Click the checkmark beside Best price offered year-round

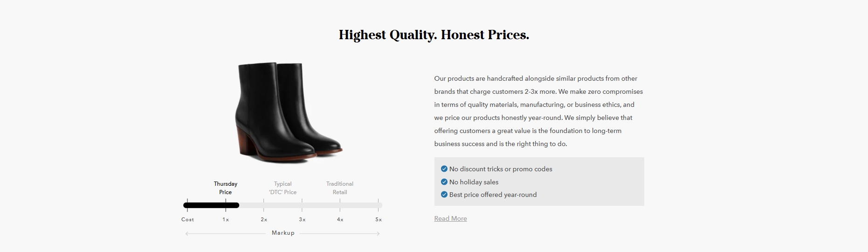[444, 195]
